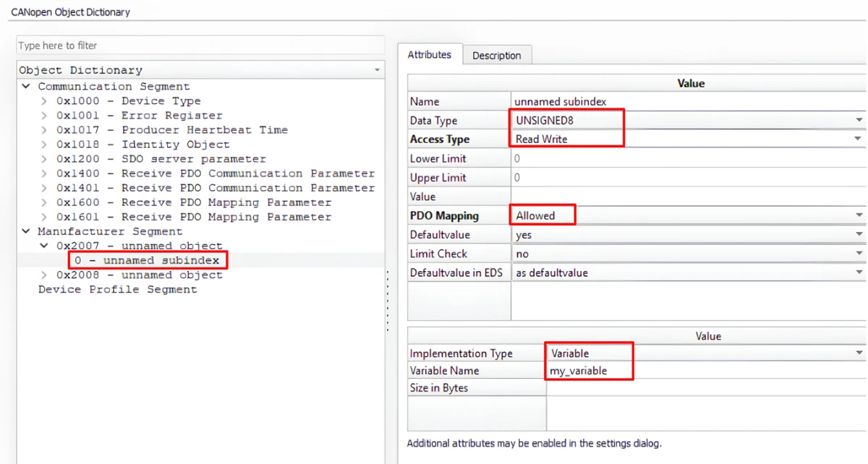Click the Upper Limit value field
The image size is (868, 464).
pos(689,178)
